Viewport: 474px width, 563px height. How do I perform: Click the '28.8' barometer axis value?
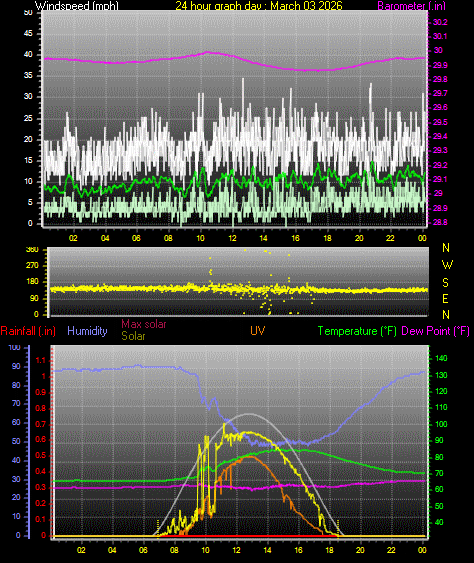point(440,222)
